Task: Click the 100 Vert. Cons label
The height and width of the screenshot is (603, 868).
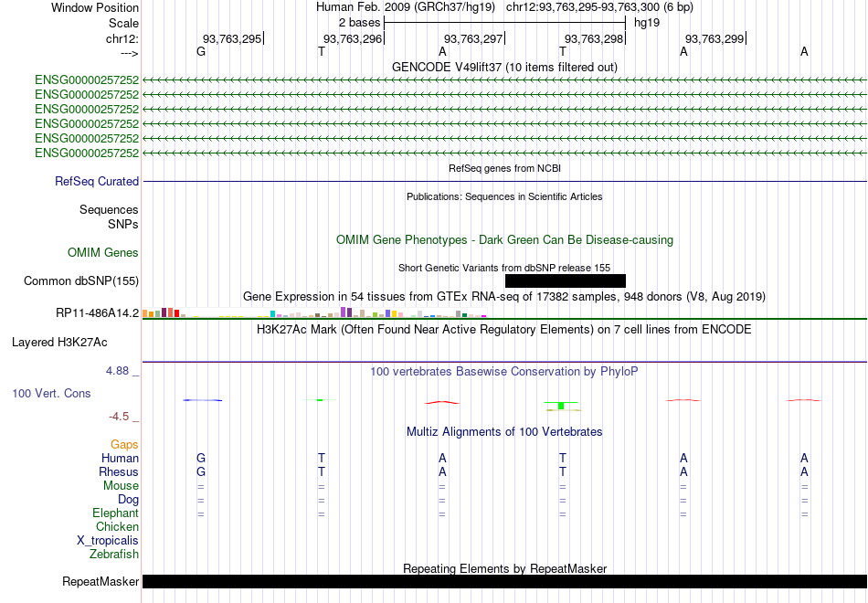Action: pyautogui.click(x=51, y=393)
